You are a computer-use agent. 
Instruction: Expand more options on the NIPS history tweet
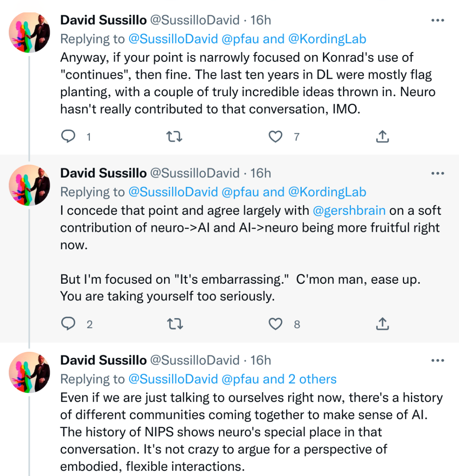[x=437, y=361]
